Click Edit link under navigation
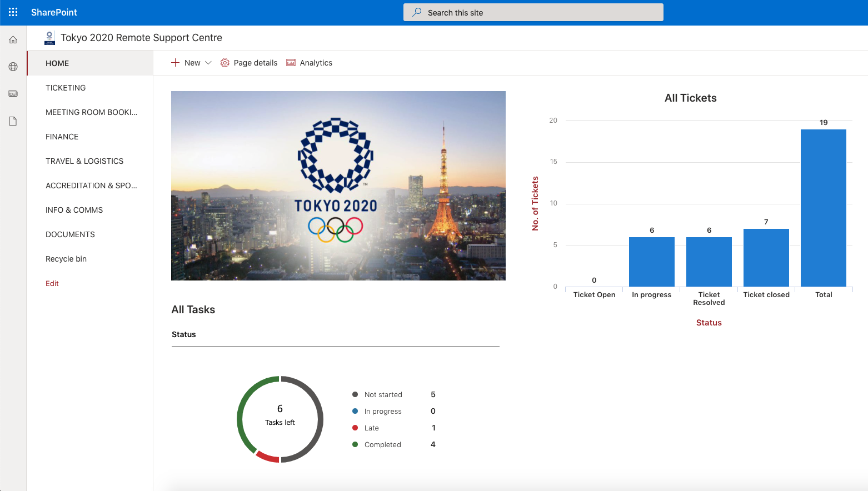 [x=52, y=283]
